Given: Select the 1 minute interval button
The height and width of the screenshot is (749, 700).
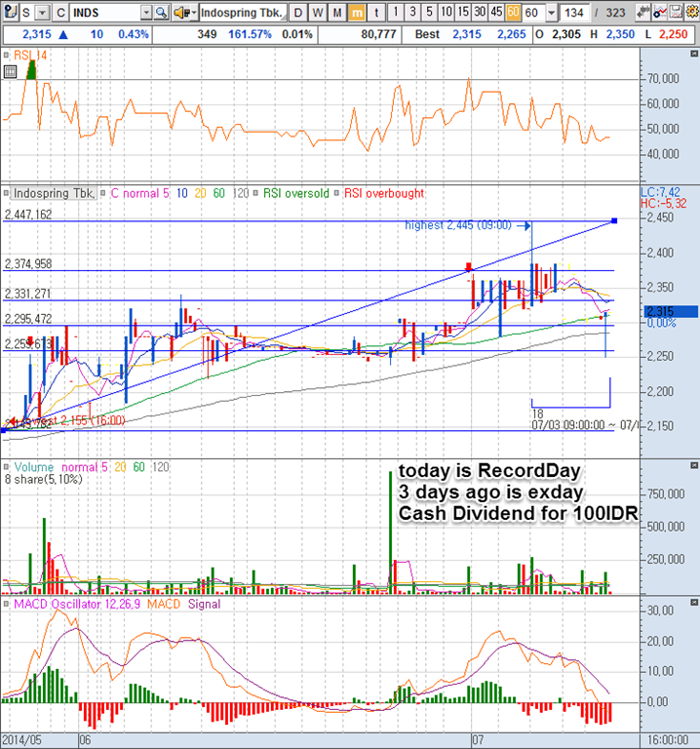Looking at the screenshot, I should [396, 12].
